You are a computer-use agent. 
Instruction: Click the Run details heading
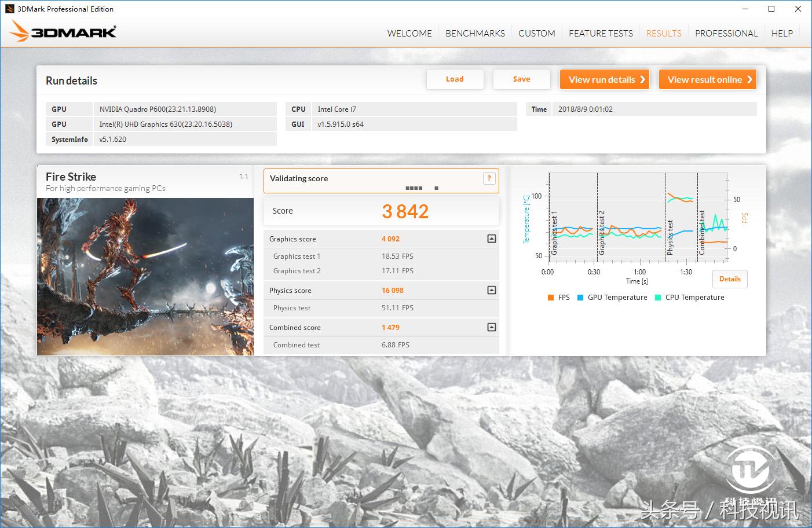point(71,80)
